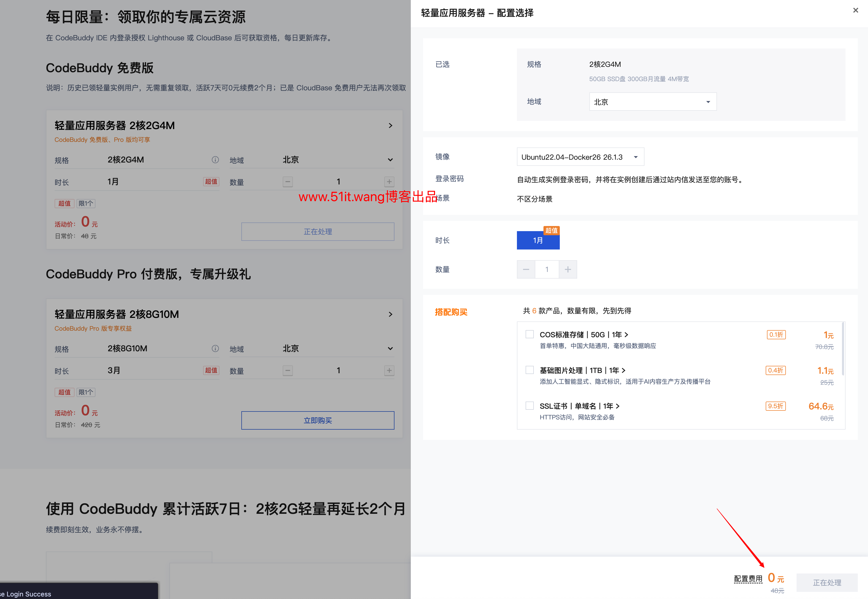Viewport: 868px width, 599px height.
Task: Select the 1月 duration option
Action: [538, 241]
